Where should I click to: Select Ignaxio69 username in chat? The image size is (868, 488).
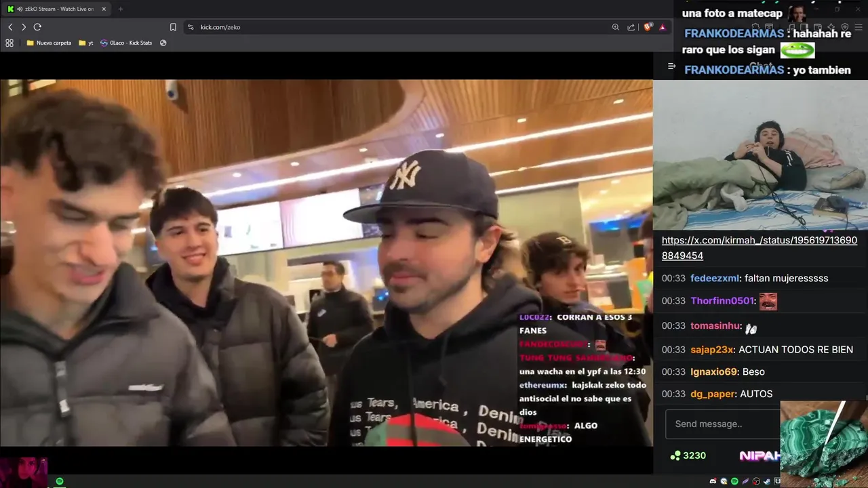[x=713, y=372]
